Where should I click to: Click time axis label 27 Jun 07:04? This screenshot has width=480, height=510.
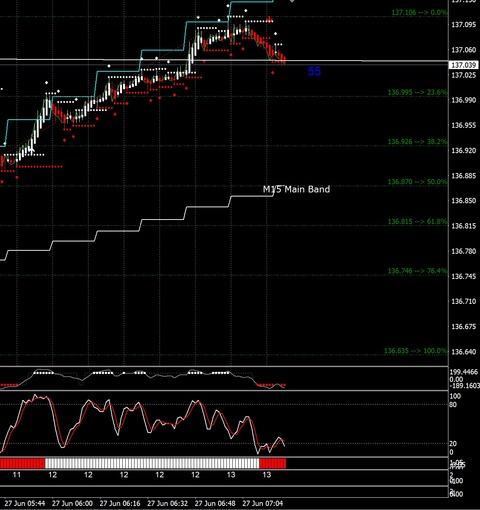coord(263,503)
